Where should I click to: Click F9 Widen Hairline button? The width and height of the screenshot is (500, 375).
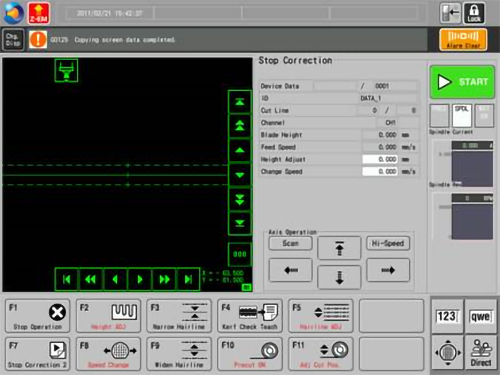(179, 354)
